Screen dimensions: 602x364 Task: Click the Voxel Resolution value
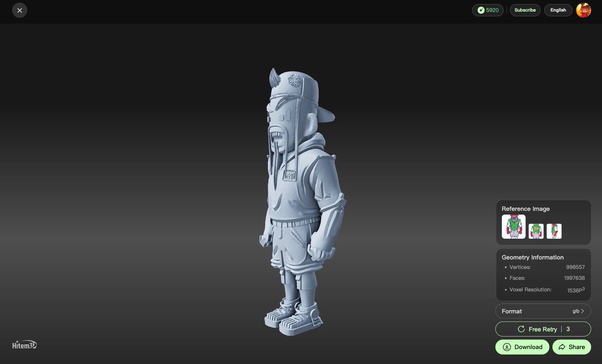pyautogui.click(x=576, y=290)
